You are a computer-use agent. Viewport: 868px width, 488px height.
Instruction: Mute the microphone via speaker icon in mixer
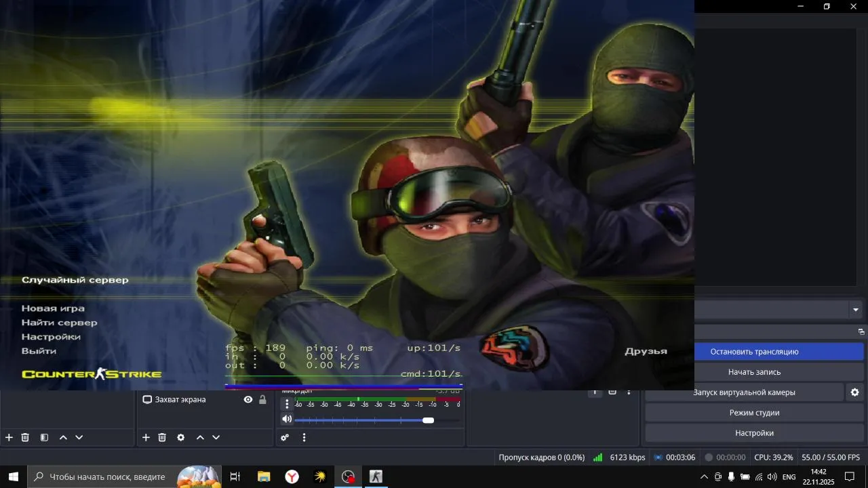(287, 420)
